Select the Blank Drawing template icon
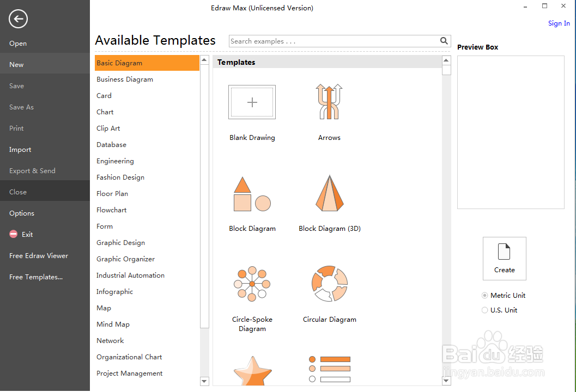This screenshot has width=576, height=392. [x=252, y=102]
